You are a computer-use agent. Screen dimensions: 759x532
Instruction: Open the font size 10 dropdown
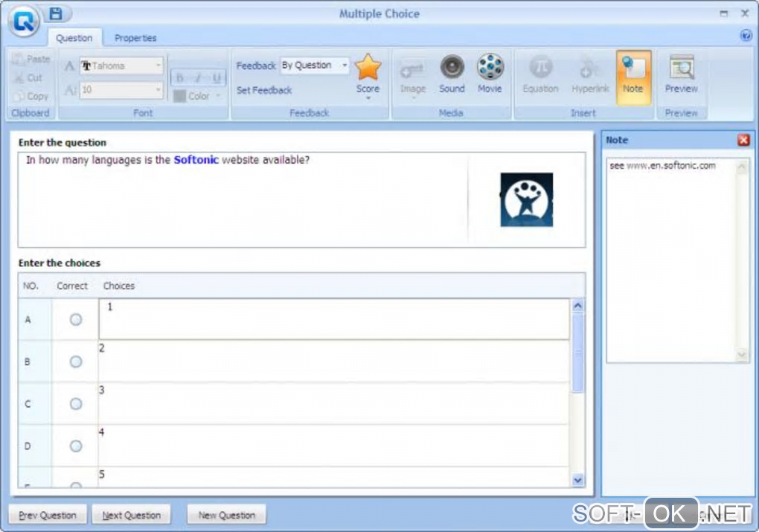[158, 89]
